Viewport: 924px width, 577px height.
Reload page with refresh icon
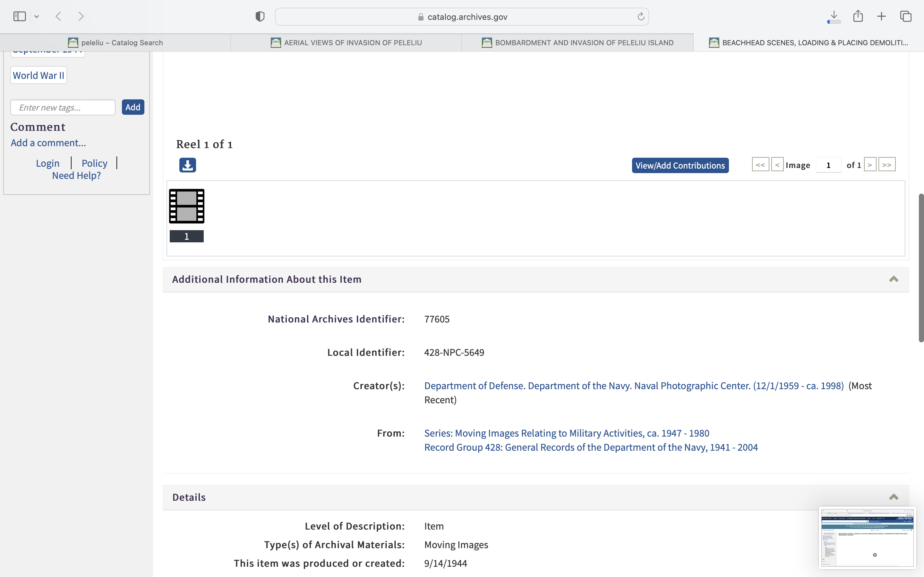641,16
